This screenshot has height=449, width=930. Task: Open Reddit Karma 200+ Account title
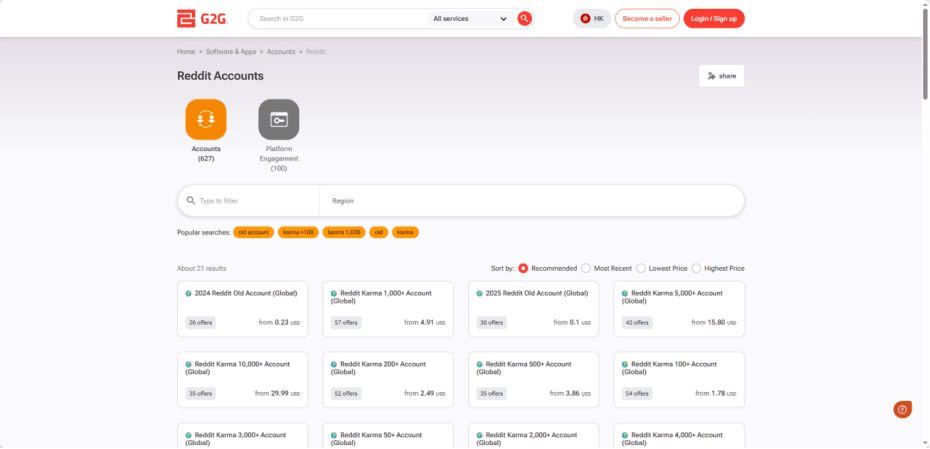(378, 368)
